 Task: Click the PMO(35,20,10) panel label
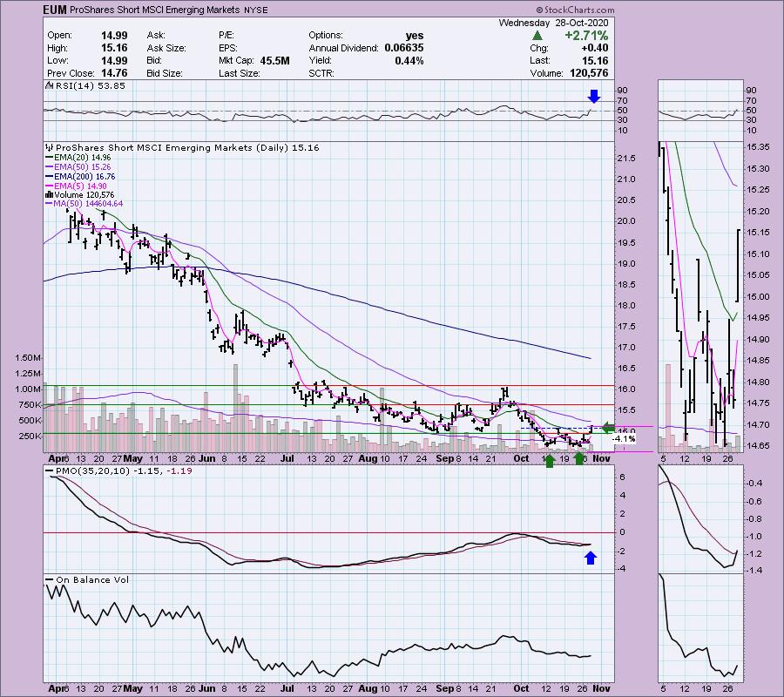pyautogui.click(x=118, y=470)
